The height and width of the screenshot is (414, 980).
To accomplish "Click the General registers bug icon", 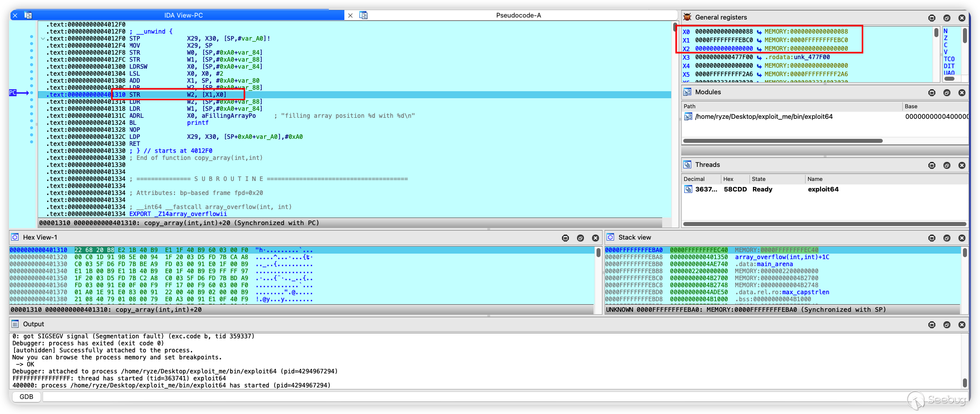I will pyautogui.click(x=687, y=18).
